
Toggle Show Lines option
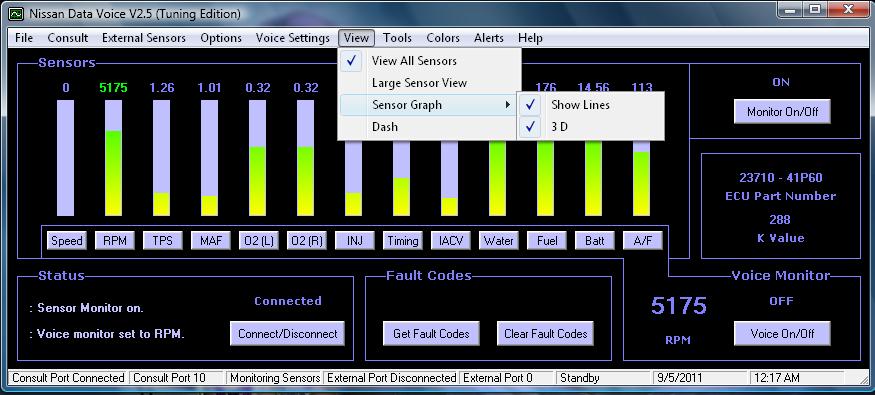point(590,105)
